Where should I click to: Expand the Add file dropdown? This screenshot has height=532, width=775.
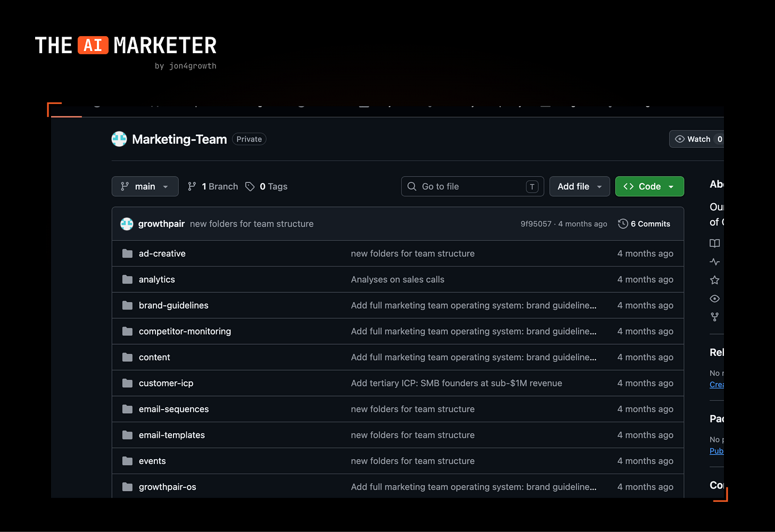click(x=579, y=186)
